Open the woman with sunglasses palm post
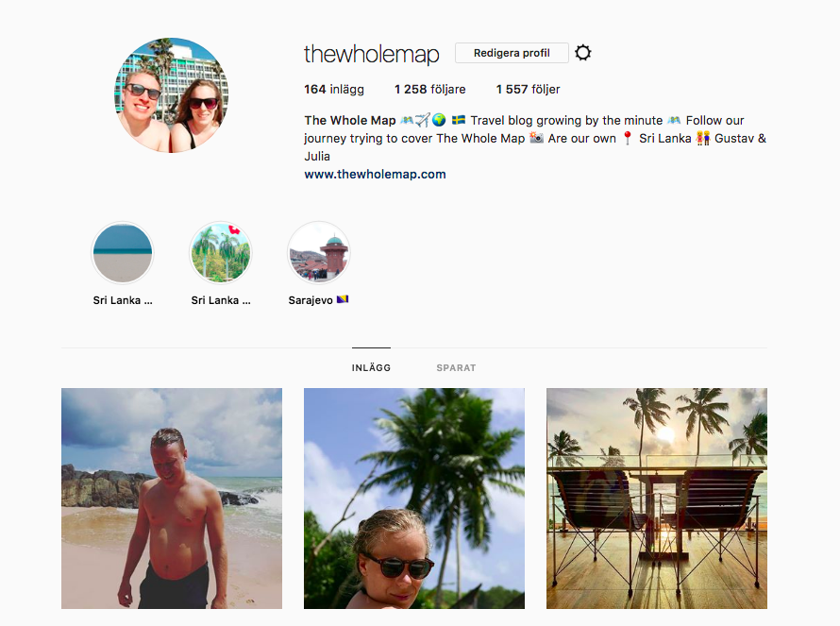Viewport: 840px width, 626px height. coord(414,499)
